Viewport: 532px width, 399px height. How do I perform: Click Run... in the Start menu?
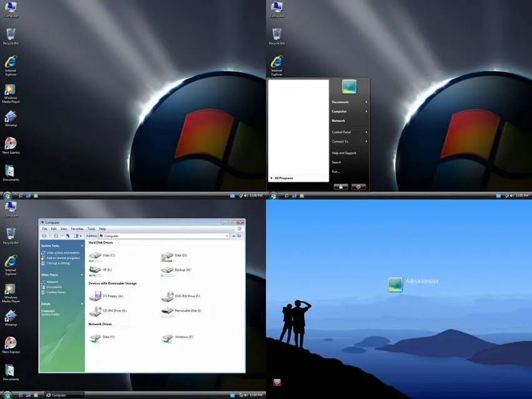pos(335,171)
